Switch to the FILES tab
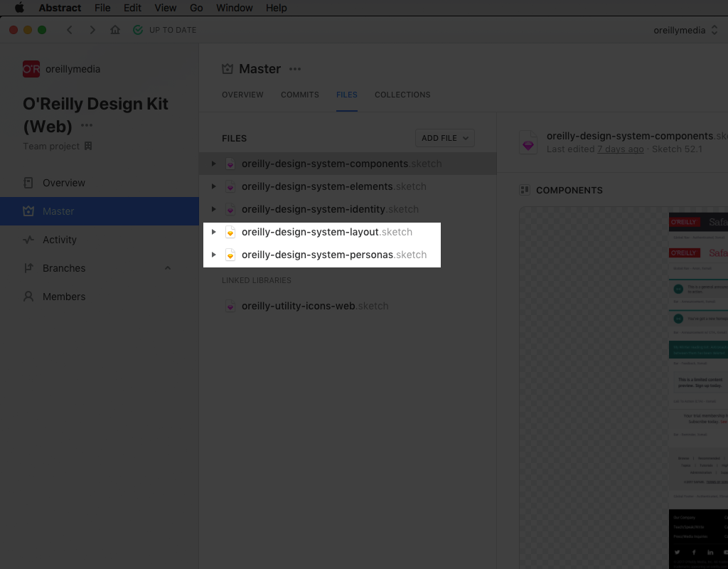 (347, 95)
